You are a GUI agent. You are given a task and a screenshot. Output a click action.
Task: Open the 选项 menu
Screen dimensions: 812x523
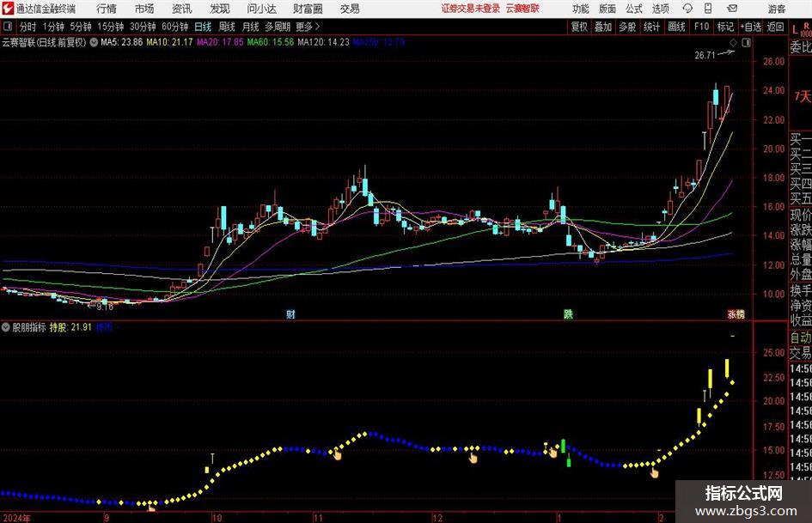(x=660, y=9)
